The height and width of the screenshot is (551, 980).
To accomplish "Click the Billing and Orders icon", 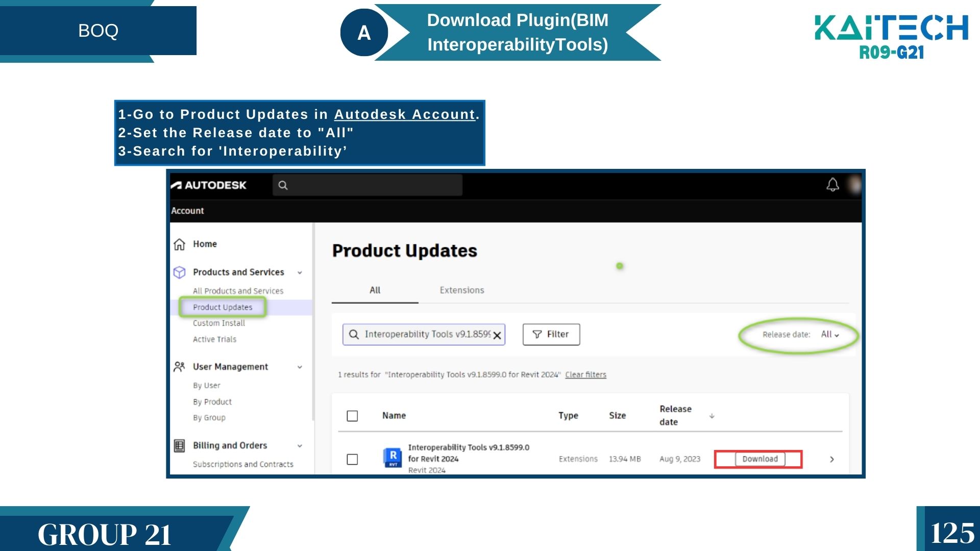I will click(179, 446).
